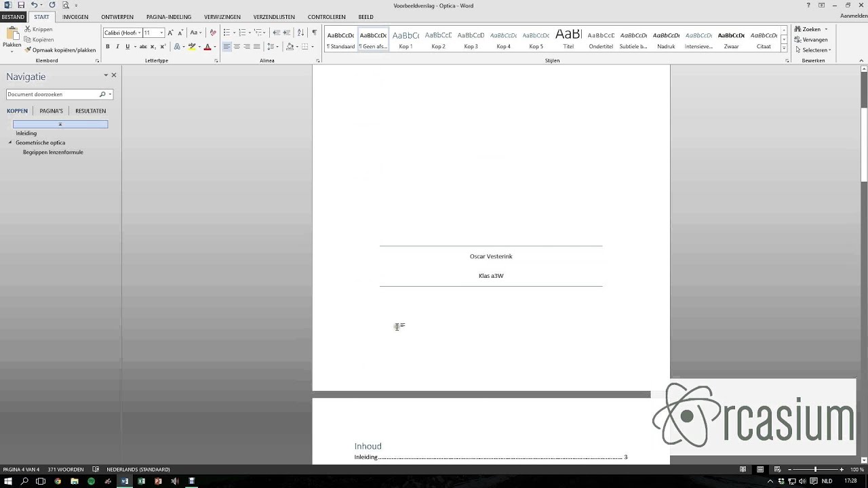This screenshot has width=868, height=488.
Task: Toggle bold formatting
Action: [x=107, y=47]
